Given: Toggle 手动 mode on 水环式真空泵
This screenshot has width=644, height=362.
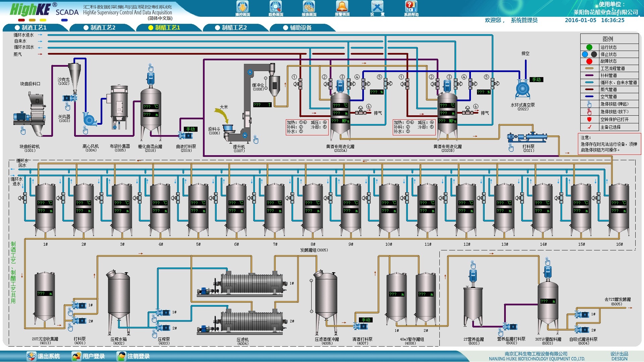Looking at the screenshot, I should coord(536,79).
